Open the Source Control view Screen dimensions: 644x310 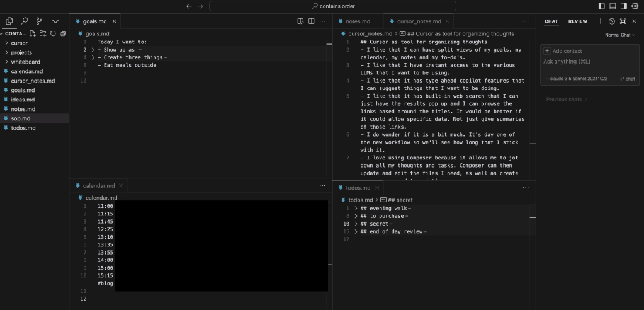pos(40,21)
